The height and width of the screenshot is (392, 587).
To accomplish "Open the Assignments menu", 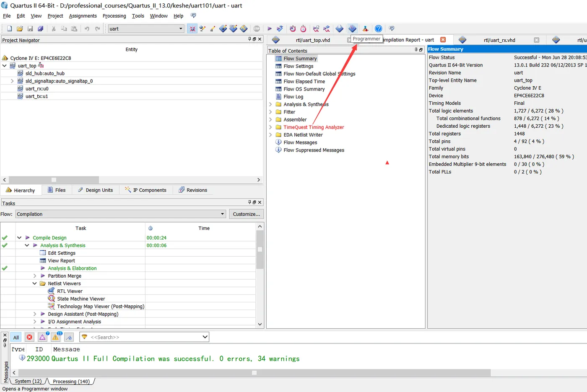I will [83, 16].
